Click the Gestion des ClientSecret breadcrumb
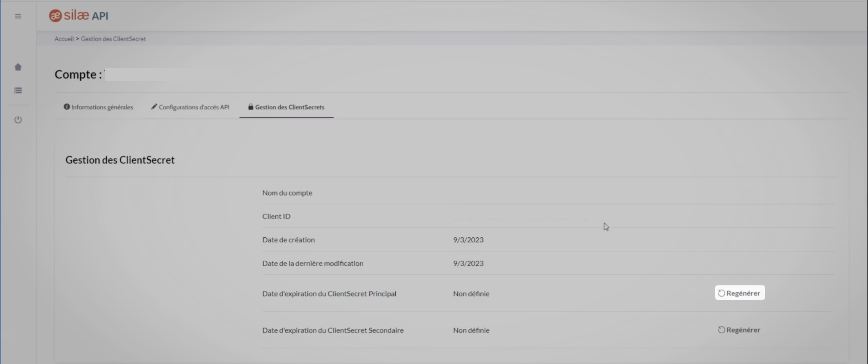 [x=114, y=39]
